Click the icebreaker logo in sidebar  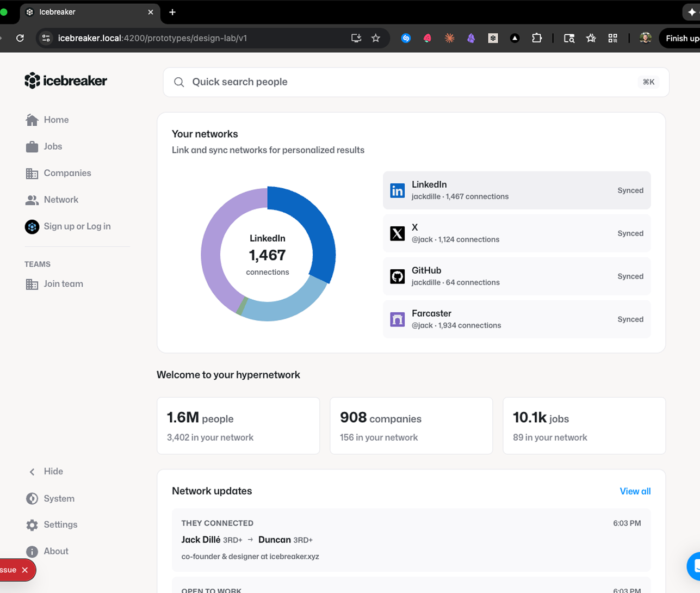(x=65, y=81)
